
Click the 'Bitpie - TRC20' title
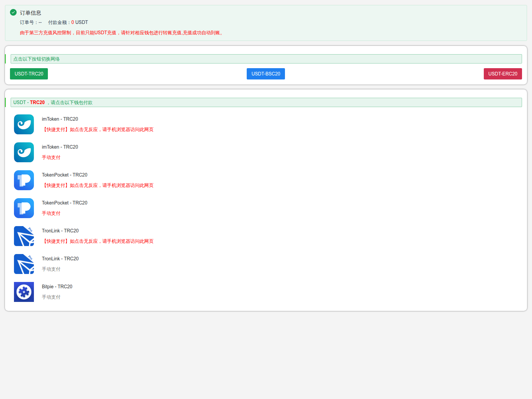pyautogui.click(x=57, y=287)
